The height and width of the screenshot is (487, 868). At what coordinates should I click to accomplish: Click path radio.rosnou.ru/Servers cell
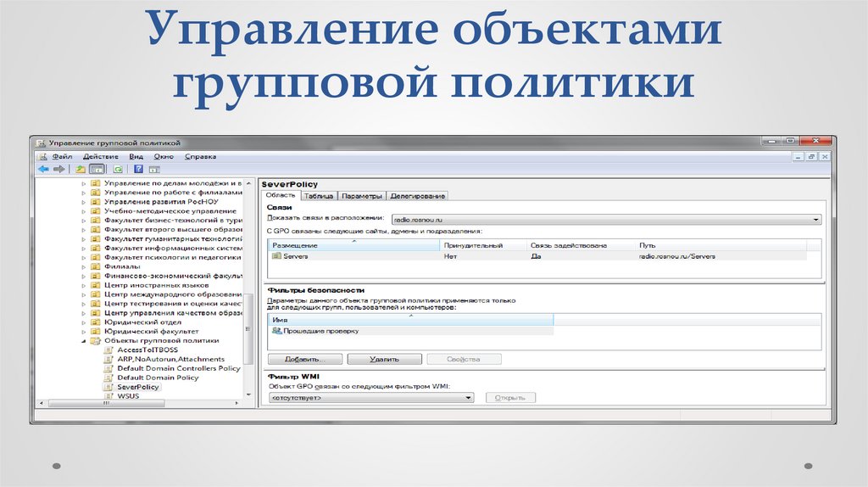click(x=677, y=256)
